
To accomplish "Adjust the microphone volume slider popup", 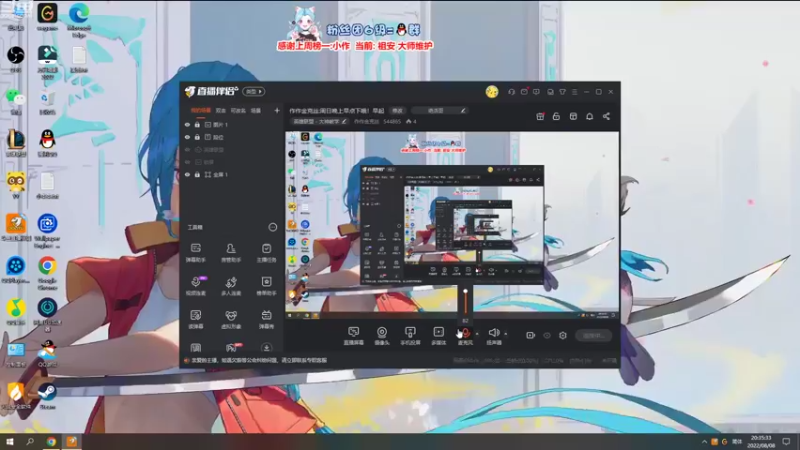I will pos(465,303).
